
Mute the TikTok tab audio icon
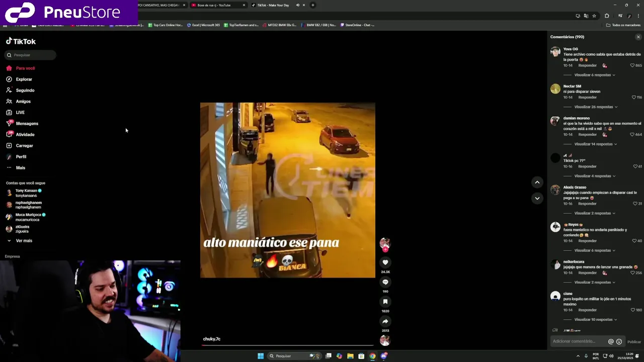297,5
